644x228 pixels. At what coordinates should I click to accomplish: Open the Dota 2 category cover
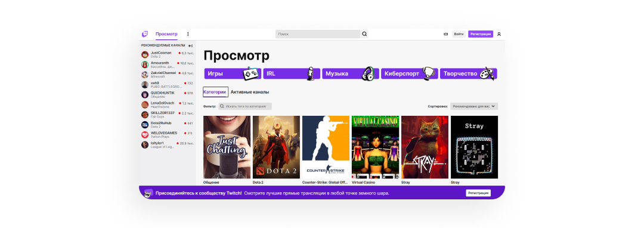pyautogui.click(x=277, y=147)
